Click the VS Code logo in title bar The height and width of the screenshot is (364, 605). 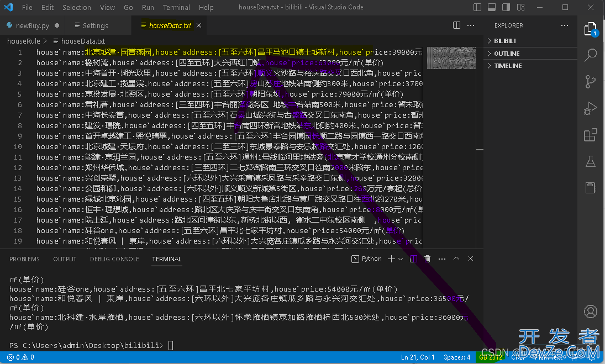(8, 7)
